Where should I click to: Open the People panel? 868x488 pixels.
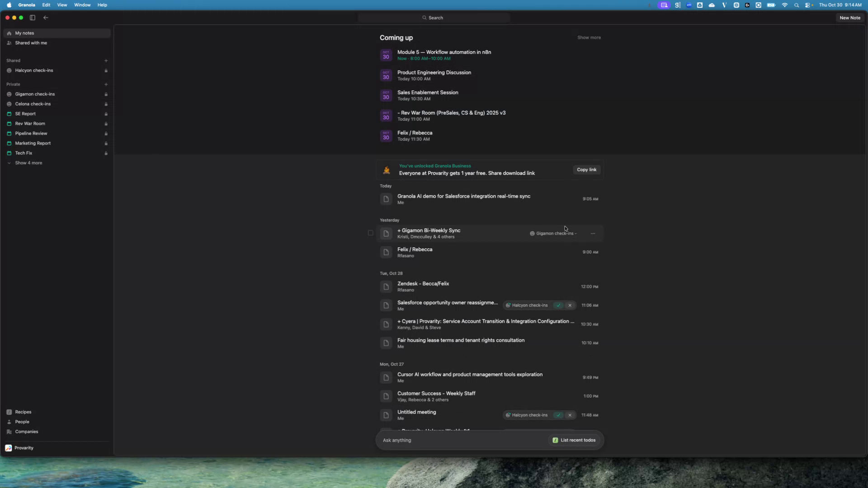click(x=21, y=422)
